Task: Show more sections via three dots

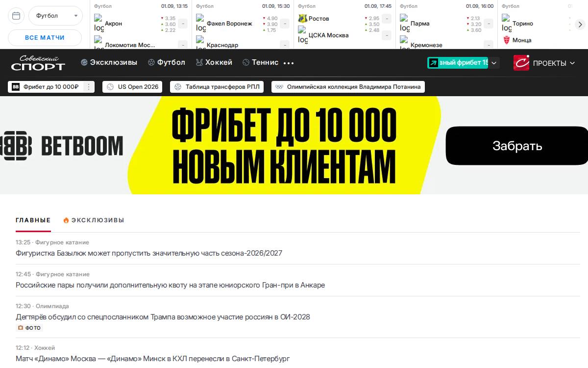Action: coord(289,63)
